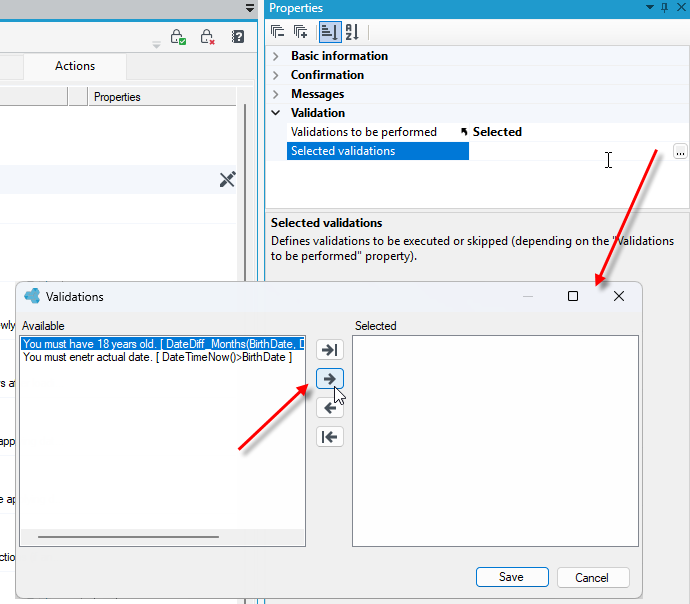The height and width of the screenshot is (604, 690).
Task: Cancel the Validations dialog
Action: coord(593,578)
